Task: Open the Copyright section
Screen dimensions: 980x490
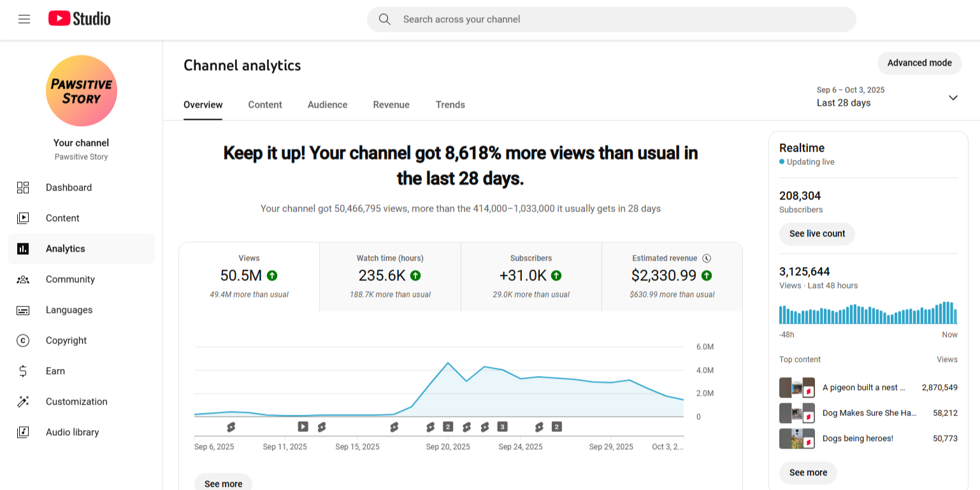Action: pyautogui.click(x=66, y=340)
